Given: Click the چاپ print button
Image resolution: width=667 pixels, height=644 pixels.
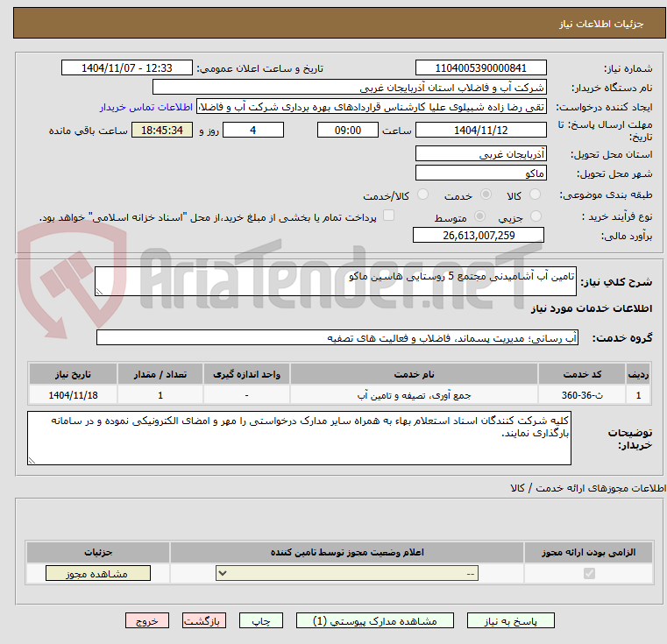Looking at the screenshot, I should tap(261, 620).
